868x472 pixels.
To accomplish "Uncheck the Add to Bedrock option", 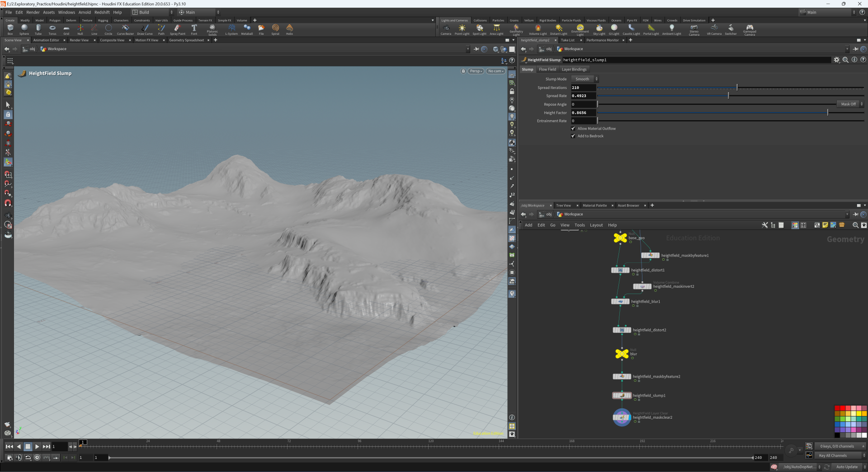I will point(573,136).
